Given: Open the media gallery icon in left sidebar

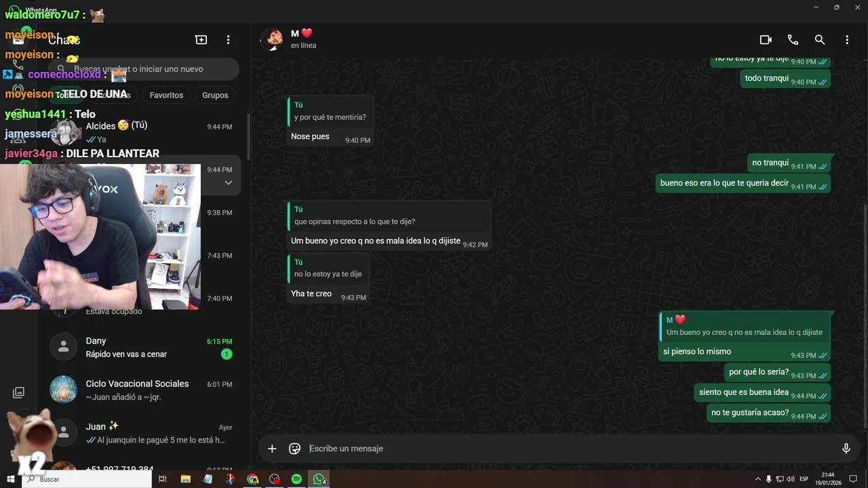Looking at the screenshot, I should [18, 392].
